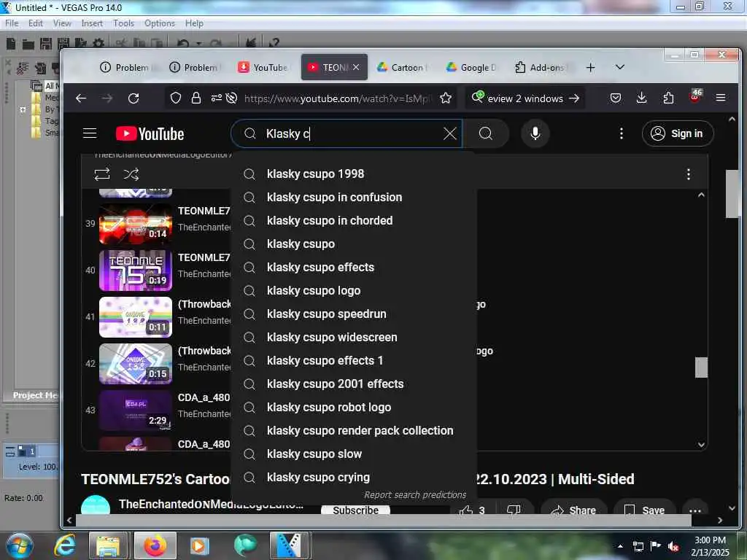Click the autoplay blocked icon
Viewport: 747px width, 560px height.
[x=231, y=98]
